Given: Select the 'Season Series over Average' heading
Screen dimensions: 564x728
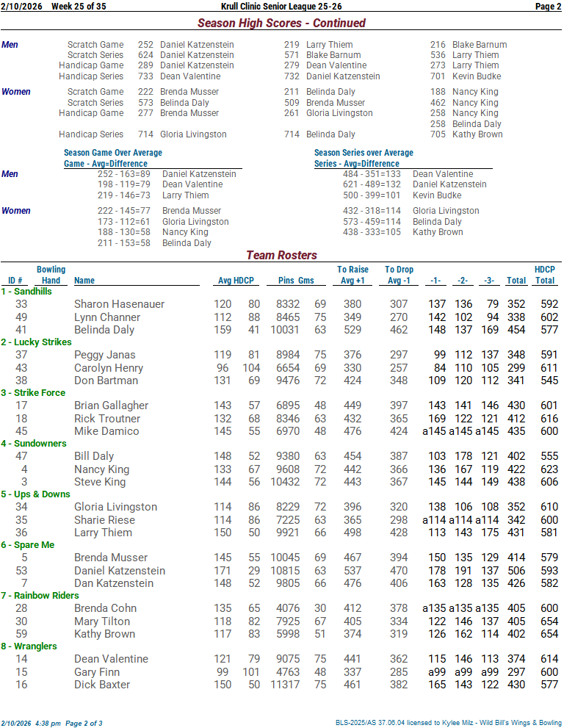Looking at the screenshot, I should pos(364,153).
